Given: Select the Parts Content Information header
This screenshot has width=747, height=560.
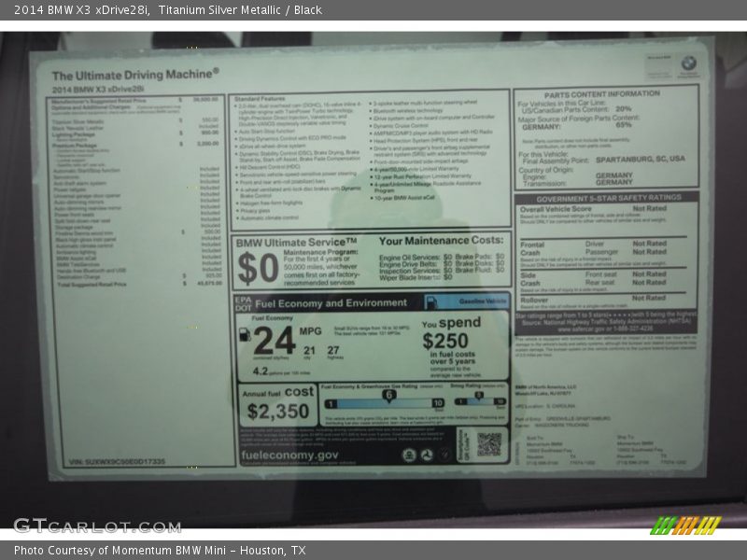Looking at the screenshot, I should [x=602, y=94].
